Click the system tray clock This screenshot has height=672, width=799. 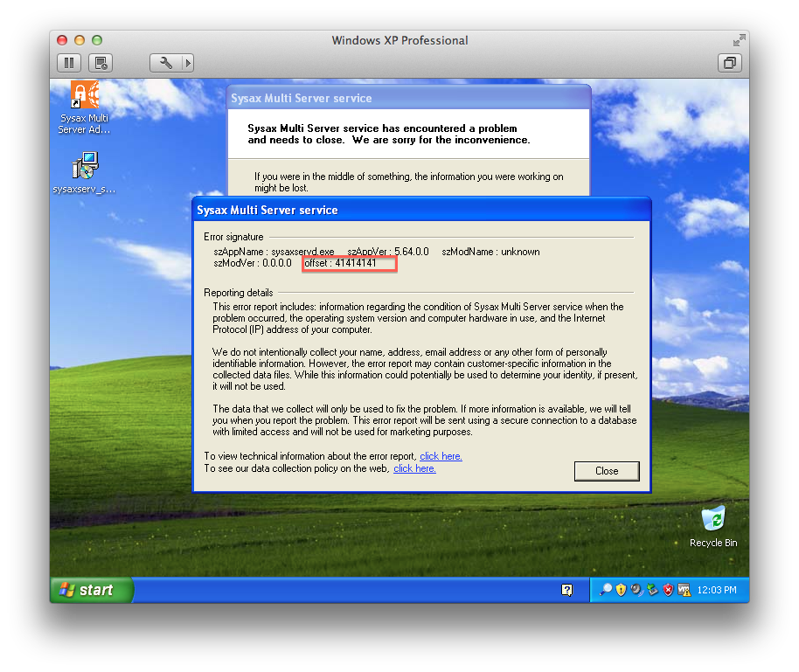pos(716,590)
